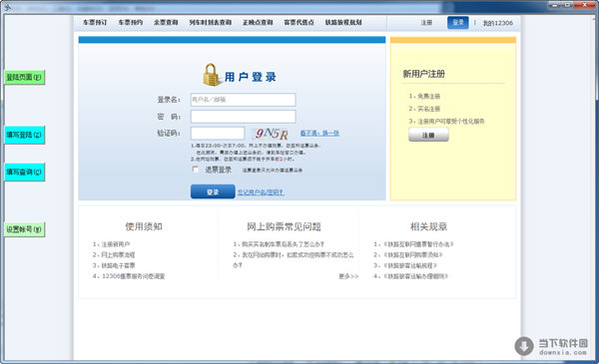
Task: Open the 正晚点查询 menu item
Action: (258, 23)
